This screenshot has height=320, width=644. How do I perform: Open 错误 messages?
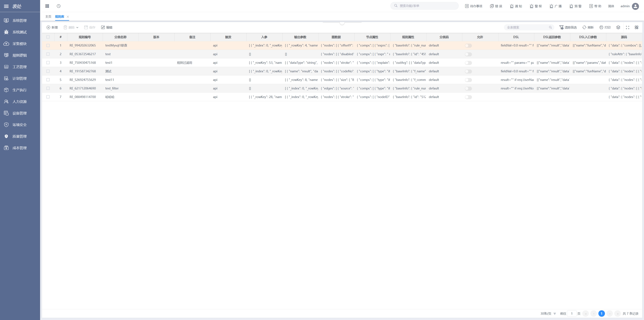click(x=496, y=6)
